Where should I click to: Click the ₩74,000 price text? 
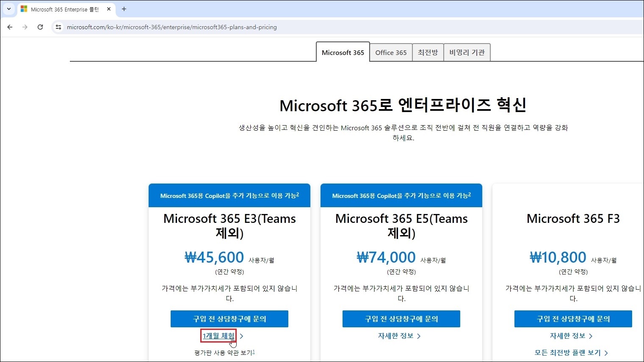[386, 257]
